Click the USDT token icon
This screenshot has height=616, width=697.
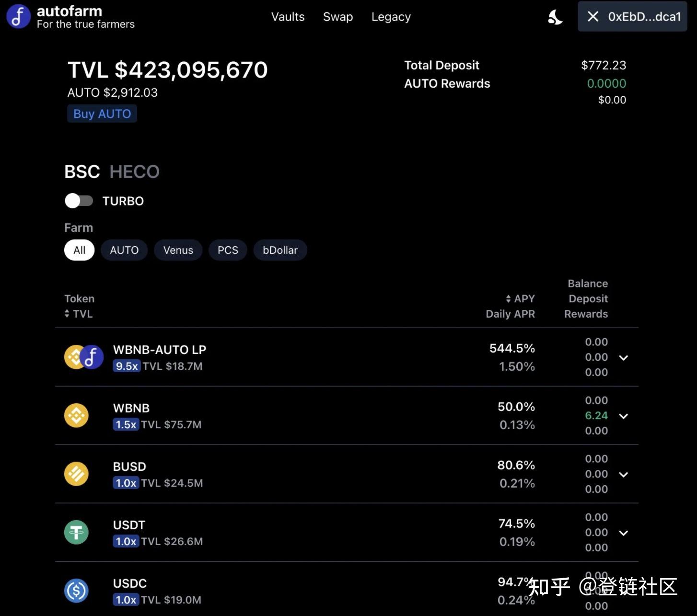(x=76, y=532)
